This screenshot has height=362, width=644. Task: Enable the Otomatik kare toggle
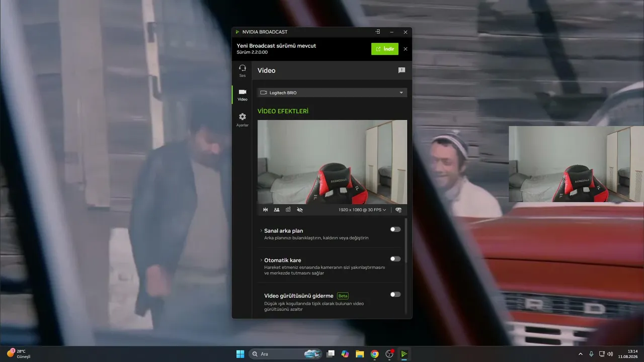coord(395,259)
